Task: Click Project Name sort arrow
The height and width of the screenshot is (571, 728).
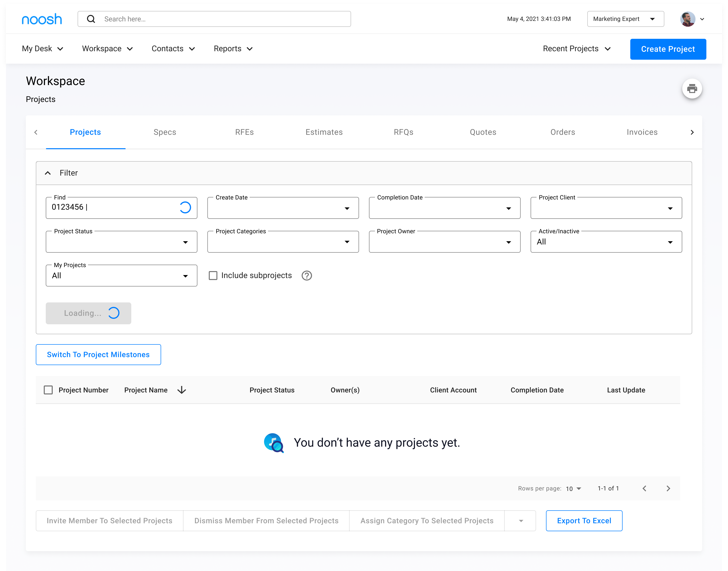Action: [182, 390]
